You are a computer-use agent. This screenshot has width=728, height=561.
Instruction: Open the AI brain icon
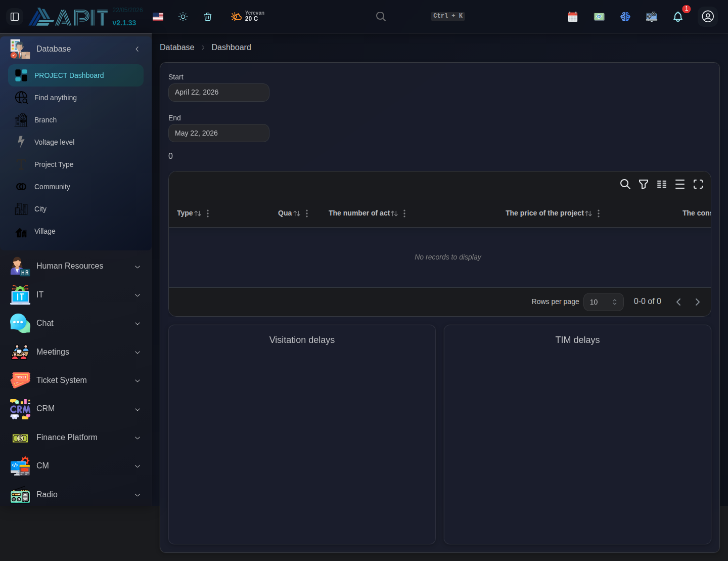click(x=625, y=17)
